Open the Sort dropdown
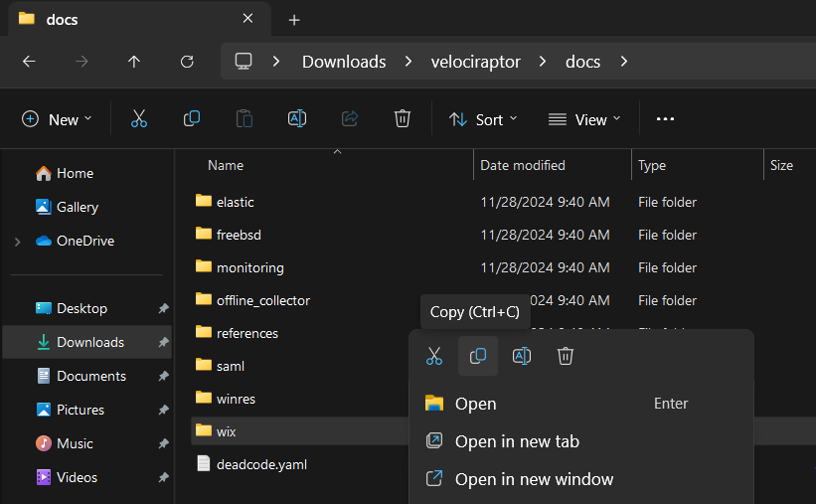816x504 pixels. (x=483, y=119)
